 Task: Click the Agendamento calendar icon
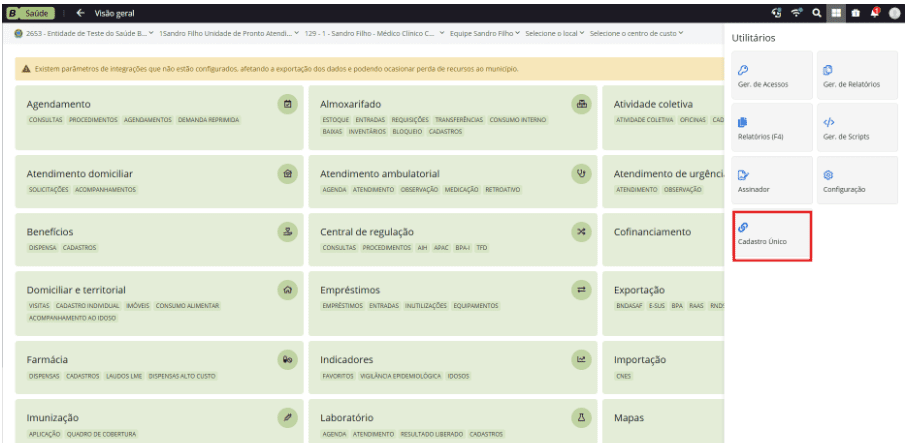pos(287,104)
